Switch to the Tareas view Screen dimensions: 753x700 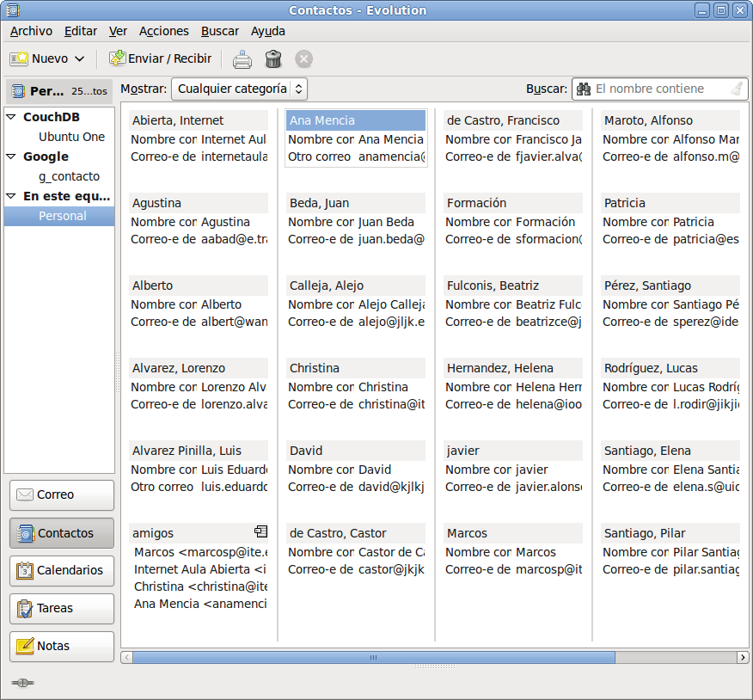tap(62, 608)
